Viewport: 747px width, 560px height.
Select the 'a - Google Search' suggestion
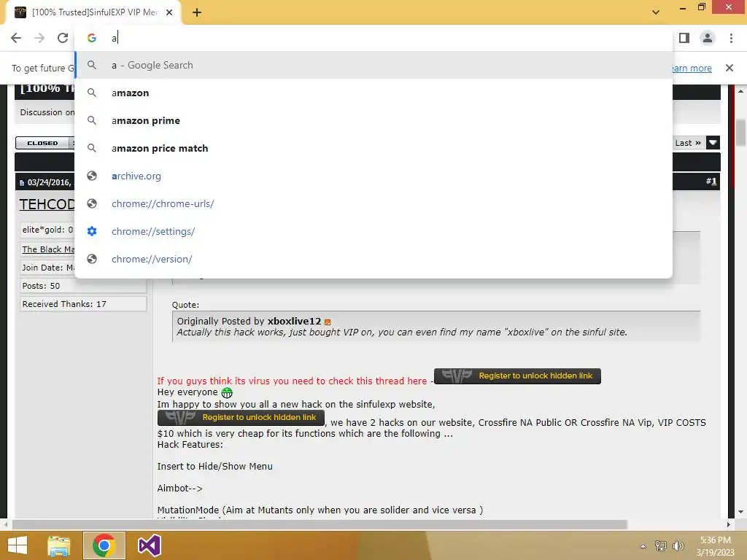point(373,65)
